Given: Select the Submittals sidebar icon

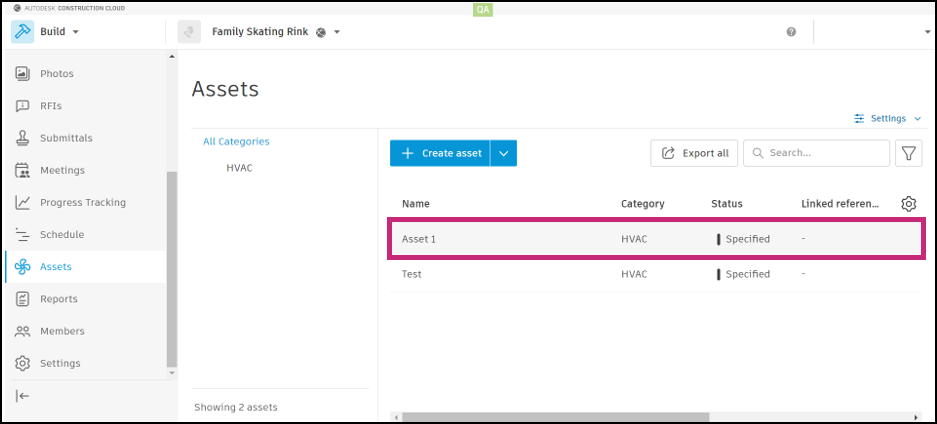Looking at the screenshot, I should [23, 138].
